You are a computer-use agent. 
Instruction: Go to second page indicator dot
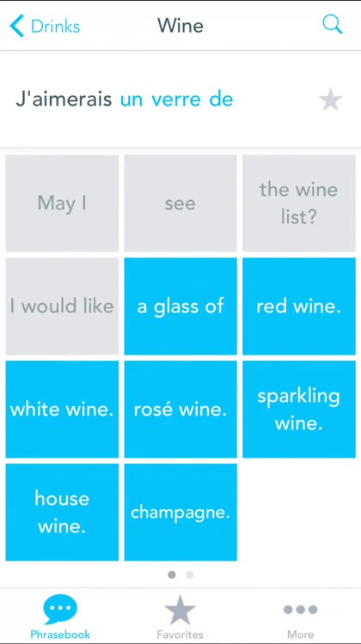190,574
